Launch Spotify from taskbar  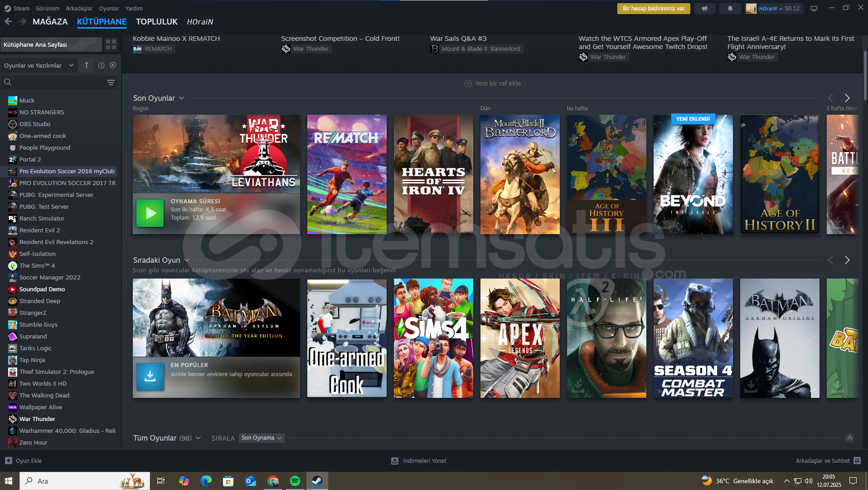[295, 481]
